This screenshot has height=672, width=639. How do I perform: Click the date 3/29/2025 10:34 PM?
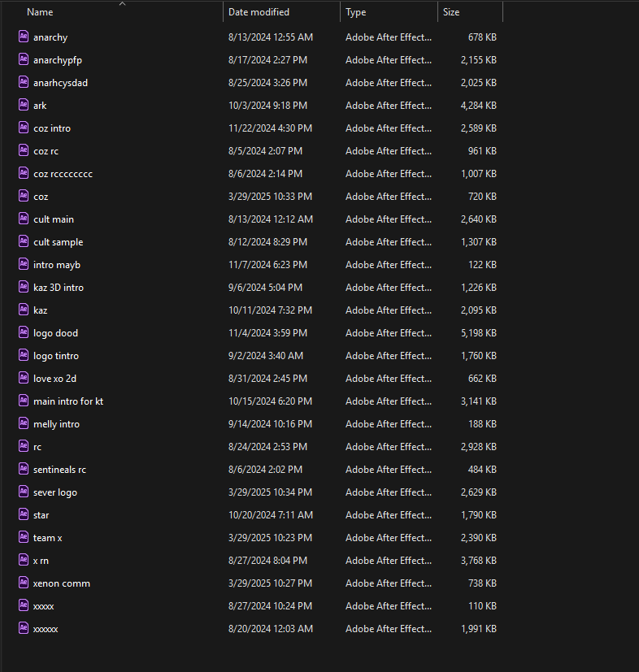(270, 492)
